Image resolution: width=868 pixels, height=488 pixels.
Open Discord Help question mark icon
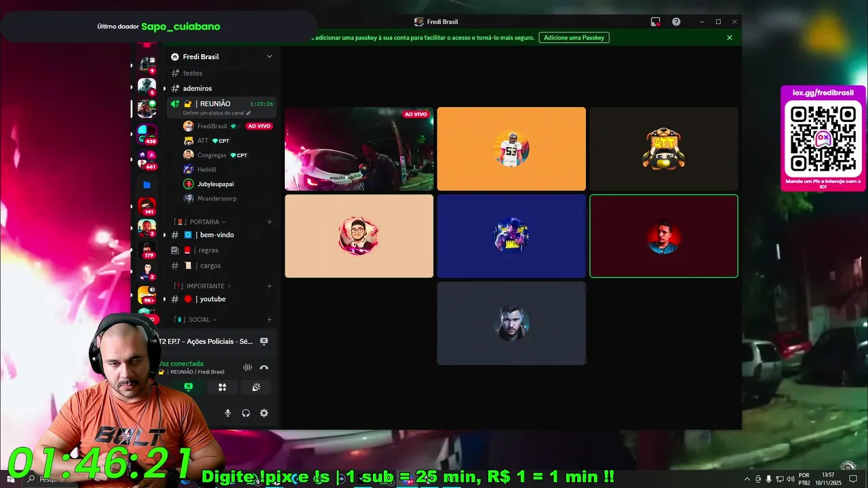[676, 22]
